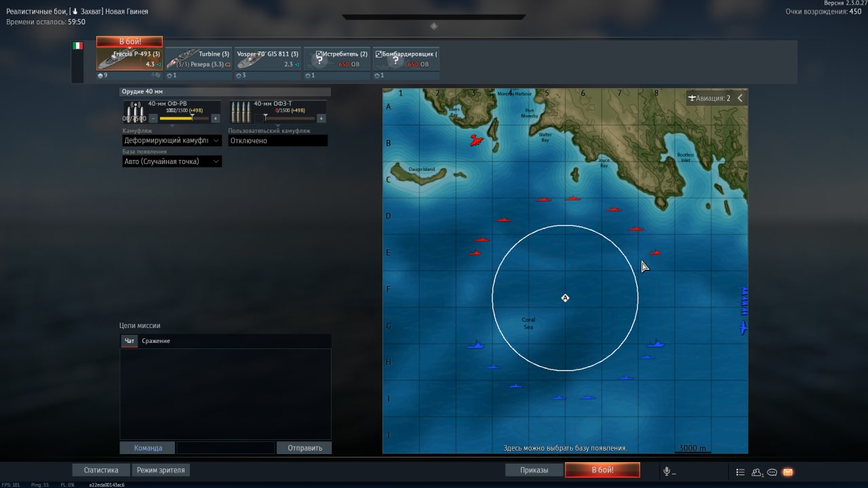Click the red enemy aircraft marker on map
868x488 pixels.
click(476, 140)
